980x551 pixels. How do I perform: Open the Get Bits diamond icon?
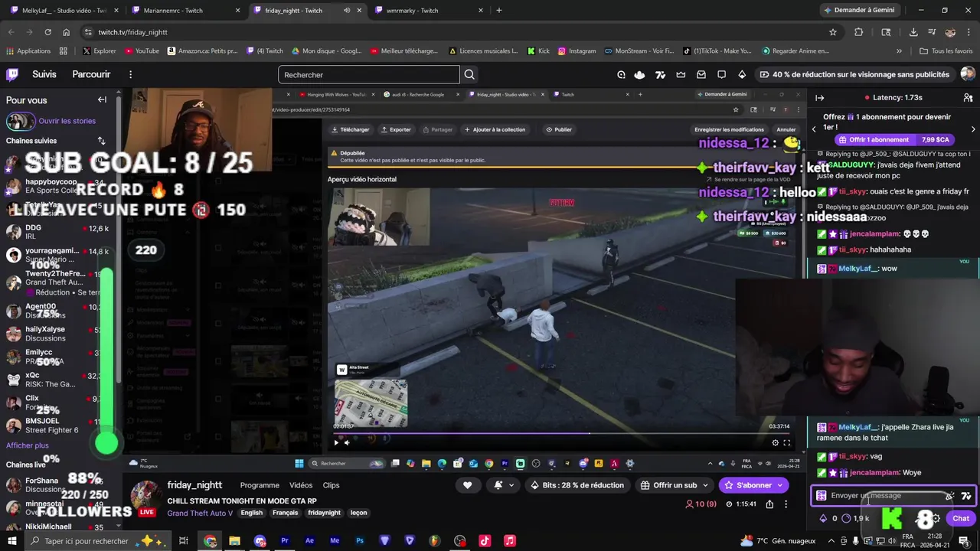[742, 74]
